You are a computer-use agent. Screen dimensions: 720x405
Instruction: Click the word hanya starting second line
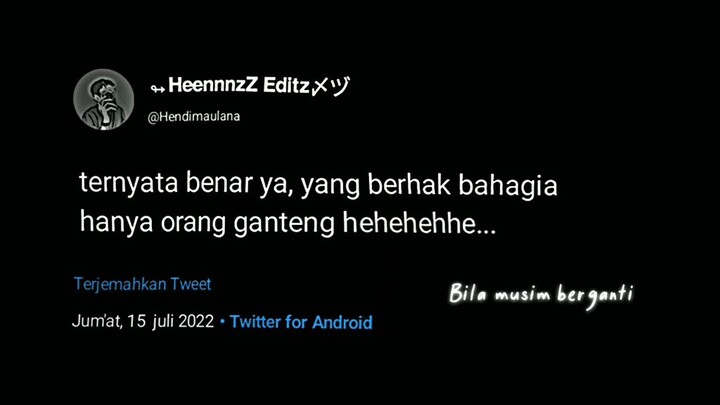point(116,224)
